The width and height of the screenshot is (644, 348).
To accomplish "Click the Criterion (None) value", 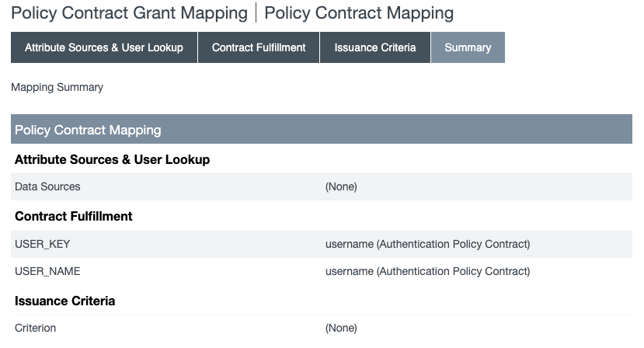I will click(341, 328).
